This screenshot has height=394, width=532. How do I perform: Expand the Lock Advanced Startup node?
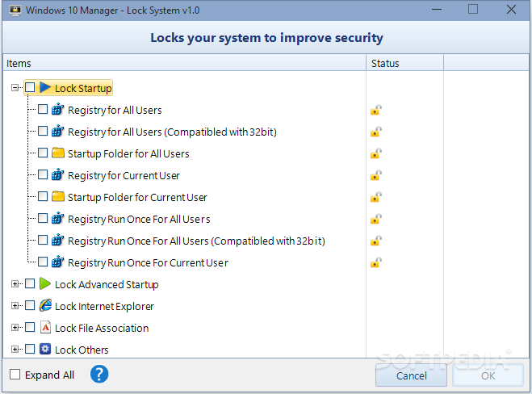15,283
